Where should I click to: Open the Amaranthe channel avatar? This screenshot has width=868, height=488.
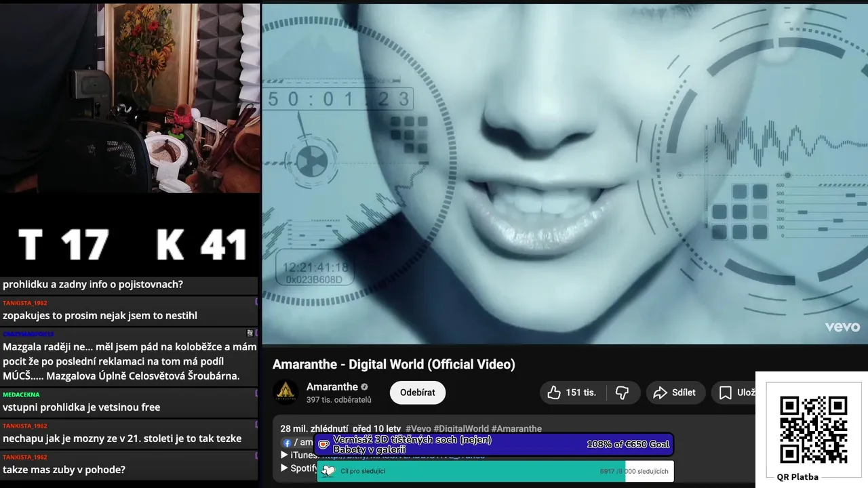coord(285,392)
